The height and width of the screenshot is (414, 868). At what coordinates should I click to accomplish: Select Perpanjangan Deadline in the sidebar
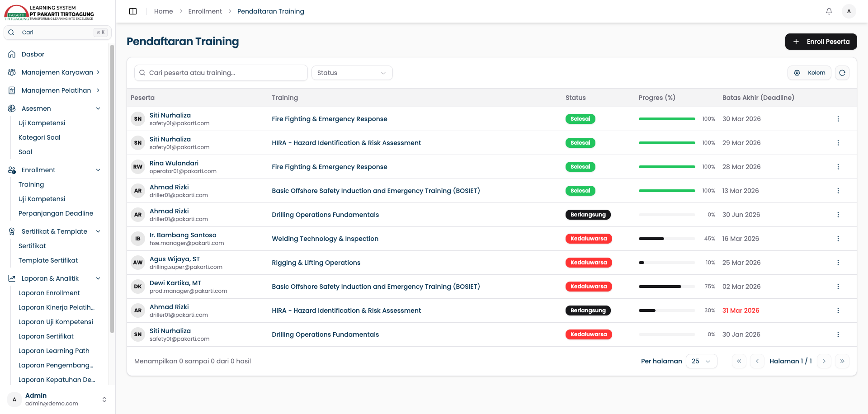pyautogui.click(x=56, y=213)
